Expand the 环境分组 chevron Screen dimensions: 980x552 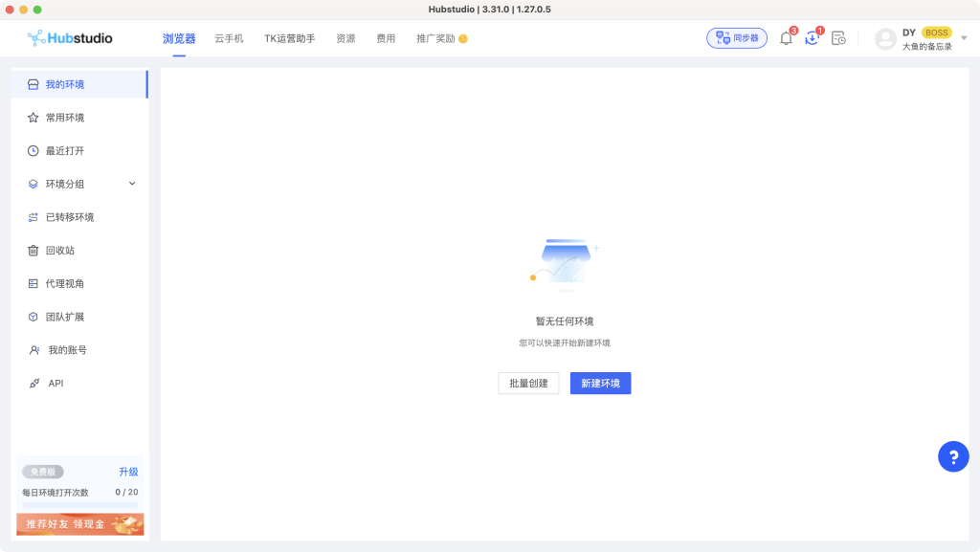pyautogui.click(x=132, y=184)
